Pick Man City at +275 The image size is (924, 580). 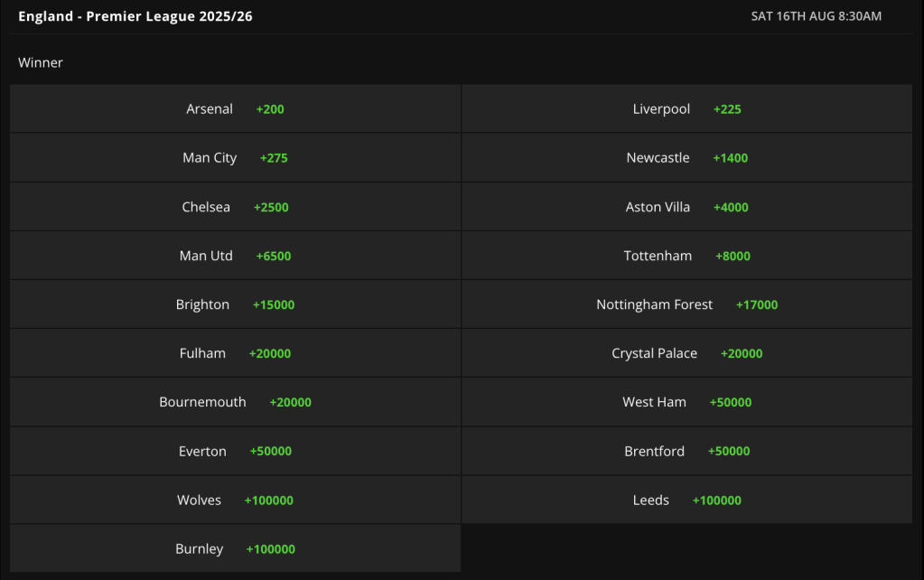tap(235, 157)
